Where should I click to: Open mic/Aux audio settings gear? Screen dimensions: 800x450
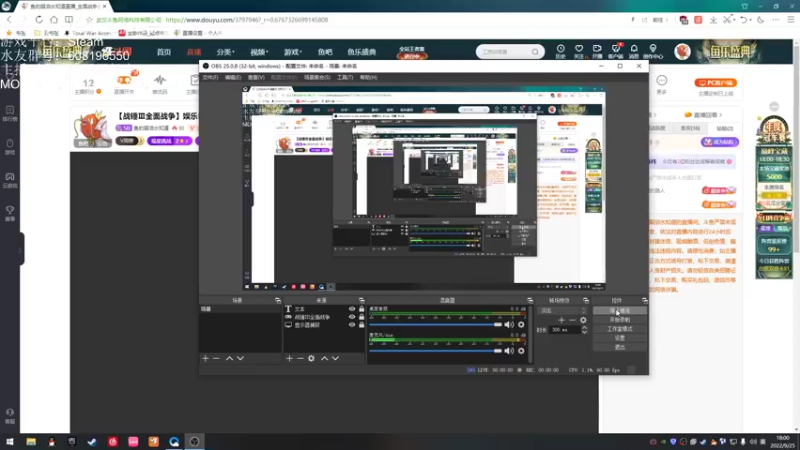521,351
